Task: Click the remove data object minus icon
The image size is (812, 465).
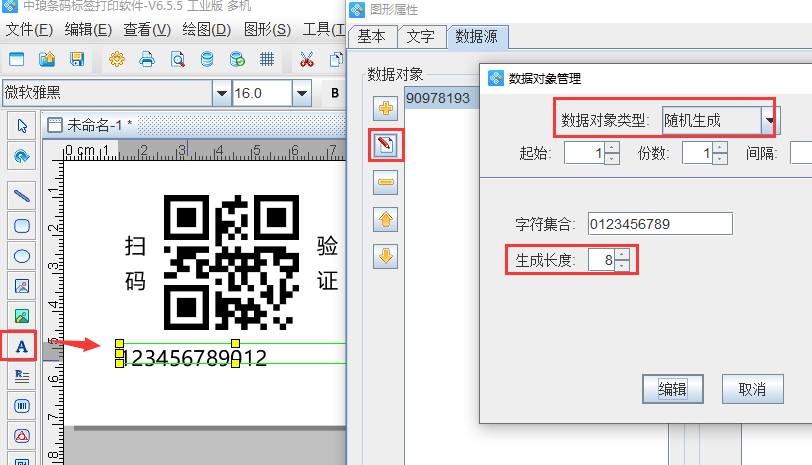Action: (x=386, y=182)
